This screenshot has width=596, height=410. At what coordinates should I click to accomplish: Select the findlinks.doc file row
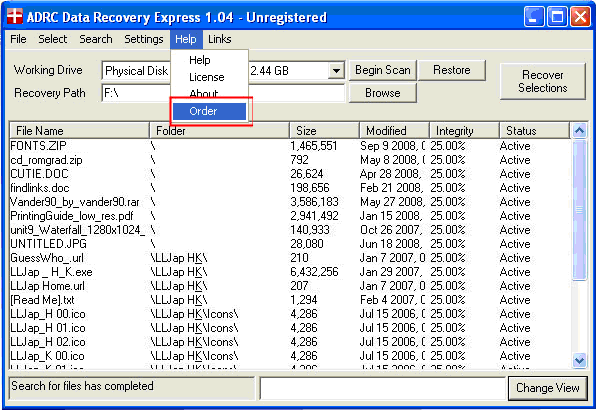pyautogui.click(x=290, y=188)
